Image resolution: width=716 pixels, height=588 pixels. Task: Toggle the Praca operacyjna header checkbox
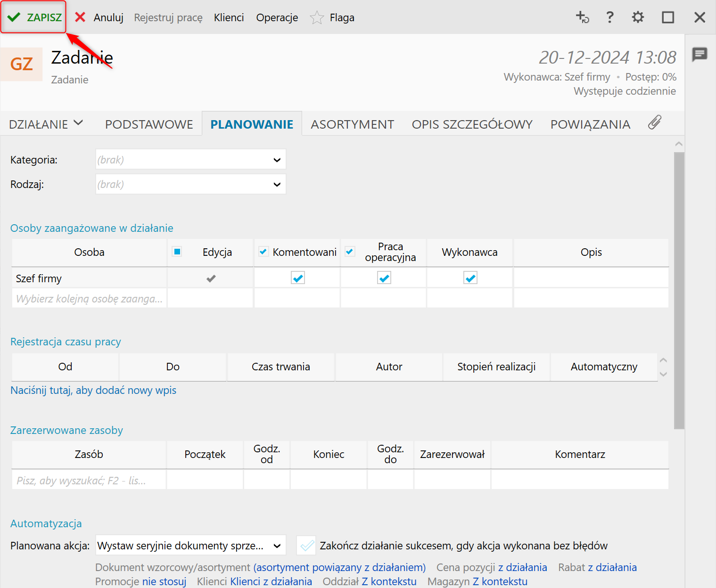tap(350, 252)
